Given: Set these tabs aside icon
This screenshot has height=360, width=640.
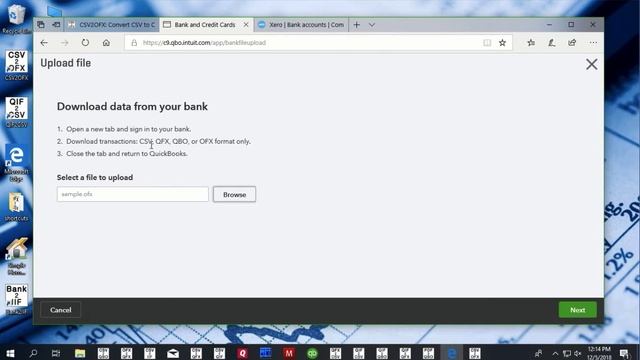Looking at the screenshot, I should tap(56, 24).
